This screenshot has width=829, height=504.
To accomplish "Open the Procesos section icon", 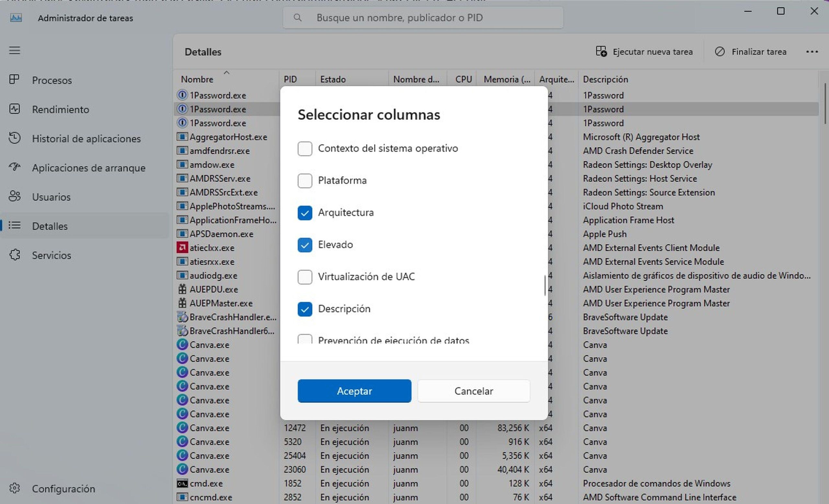I will coord(15,80).
